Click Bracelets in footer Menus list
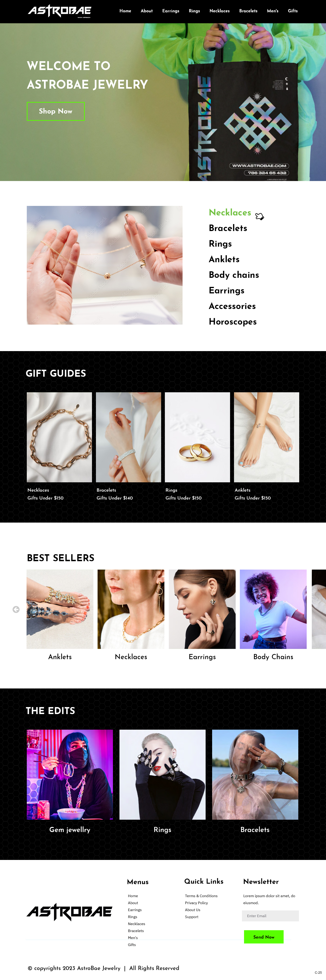This screenshot has width=326, height=980. 136,931
